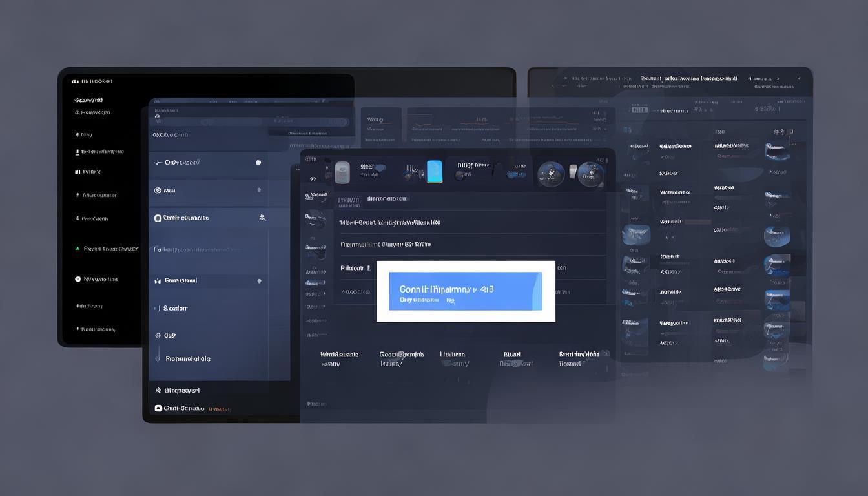The image size is (868, 496).
Task: Click the rightmost round globe avatar icon
Action: (x=590, y=174)
